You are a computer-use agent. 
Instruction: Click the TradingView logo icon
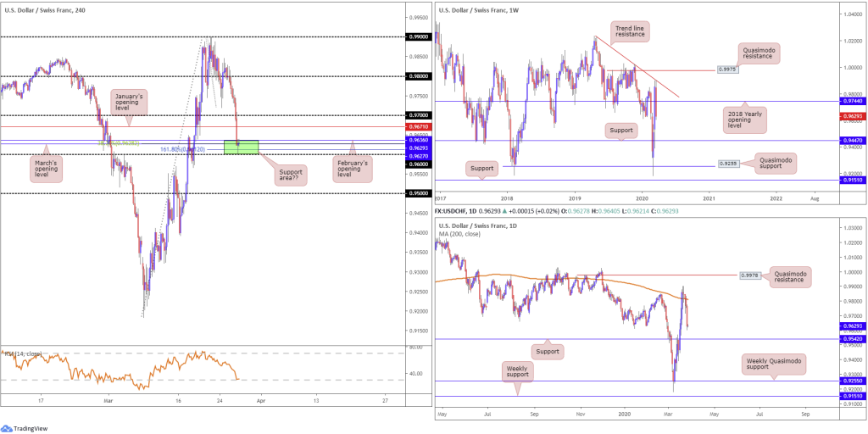pos(7,427)
